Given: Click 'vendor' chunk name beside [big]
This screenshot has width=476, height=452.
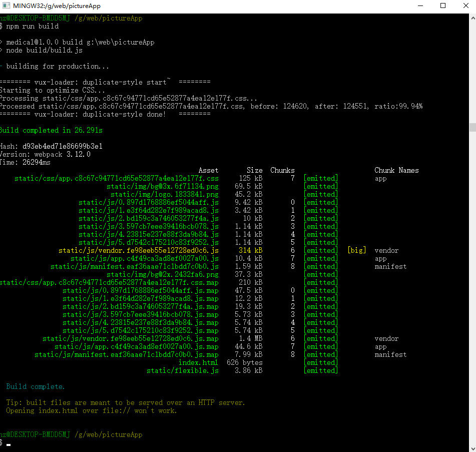Looking at the screenshot, I should [386, 250].
